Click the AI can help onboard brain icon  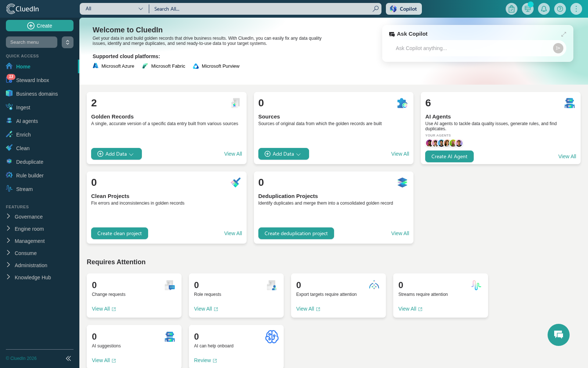(272, 337)
